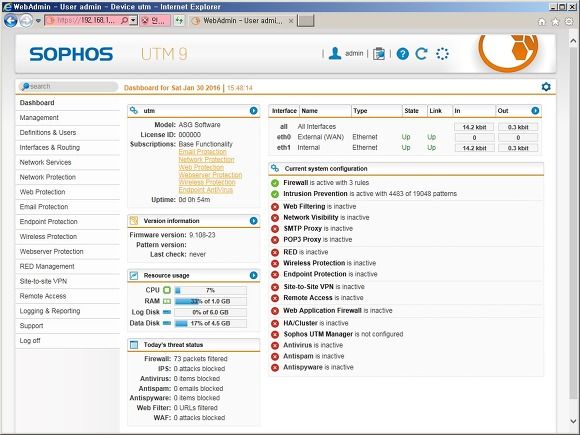Click the RED inactive red status icon
The width and height of the screenshot is (580, 435).
pos(275,253)
